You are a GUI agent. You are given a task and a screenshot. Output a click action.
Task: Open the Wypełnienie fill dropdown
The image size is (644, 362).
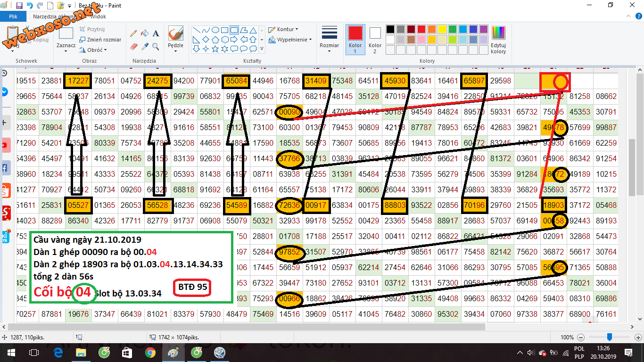click(x=290, y=40)
